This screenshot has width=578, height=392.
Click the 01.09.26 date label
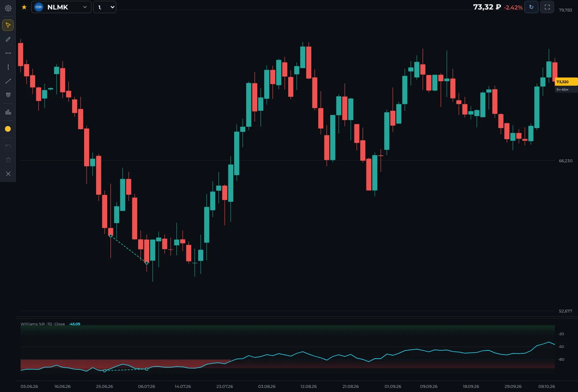[x=393, y=387]
